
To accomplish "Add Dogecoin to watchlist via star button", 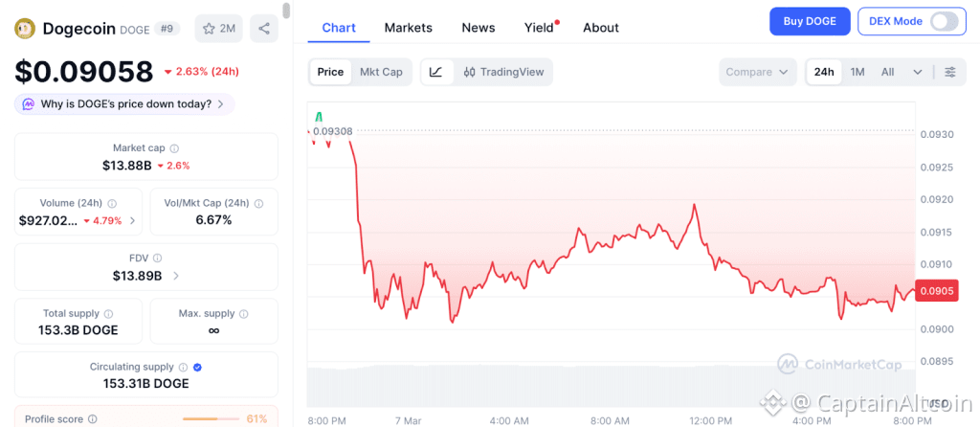I will click(x=218, y=28).
